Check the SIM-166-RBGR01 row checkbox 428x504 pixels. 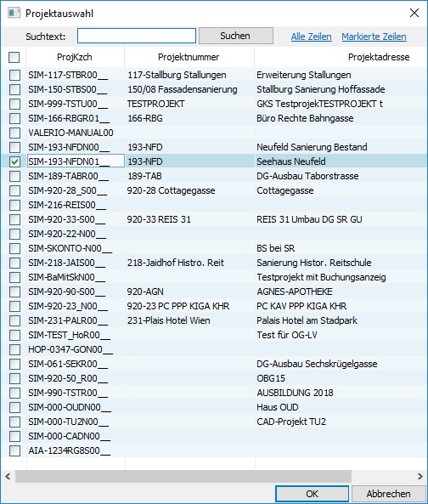point(14,118)
